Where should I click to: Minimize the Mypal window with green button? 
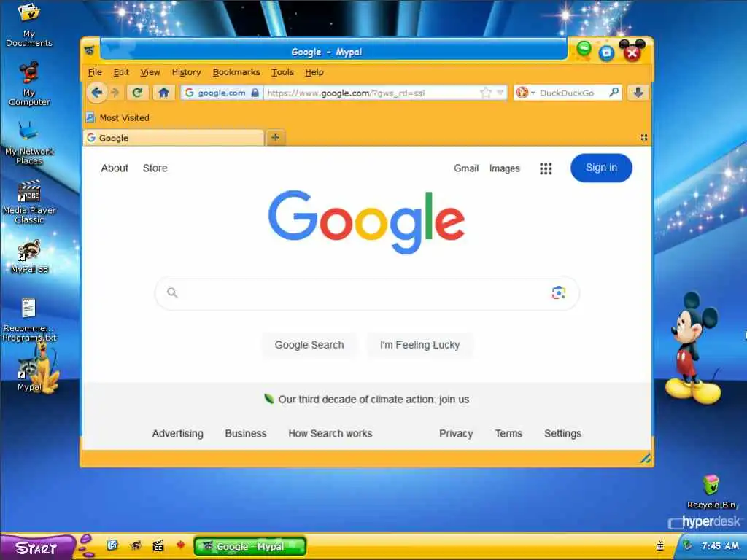[584, 49]
